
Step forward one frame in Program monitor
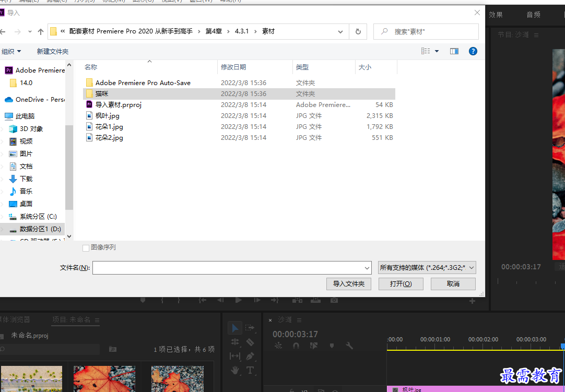(257, 300)
